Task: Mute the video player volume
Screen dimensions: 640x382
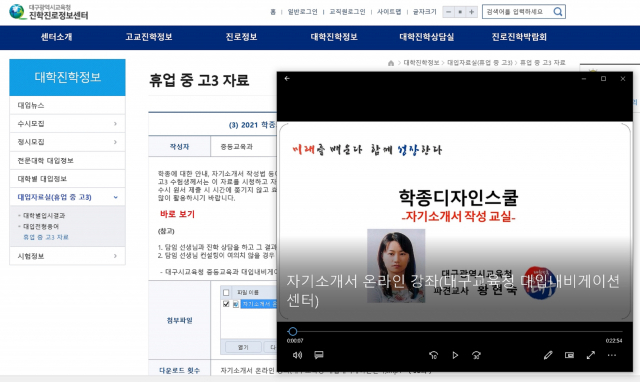Action: (x=297, y=355)
